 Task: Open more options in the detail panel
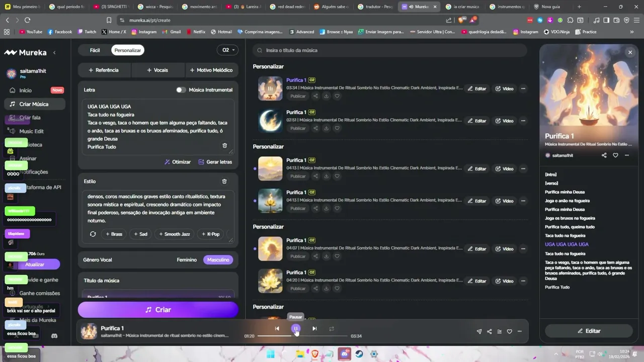point(627,155)
